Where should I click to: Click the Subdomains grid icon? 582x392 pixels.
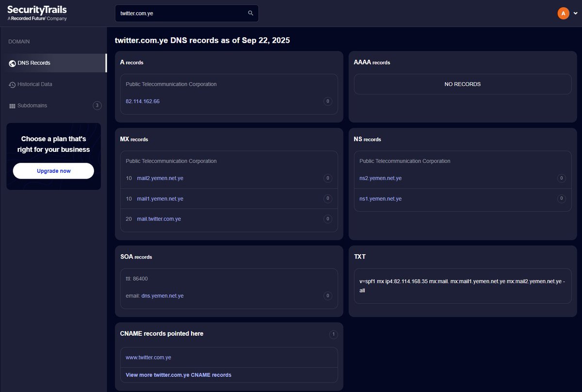[x=12, y=106]
